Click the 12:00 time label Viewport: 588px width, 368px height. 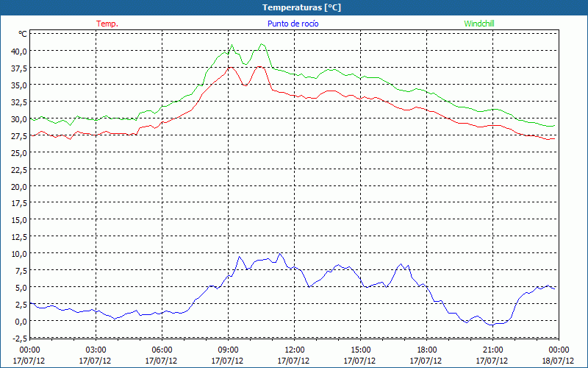(294, 350)
